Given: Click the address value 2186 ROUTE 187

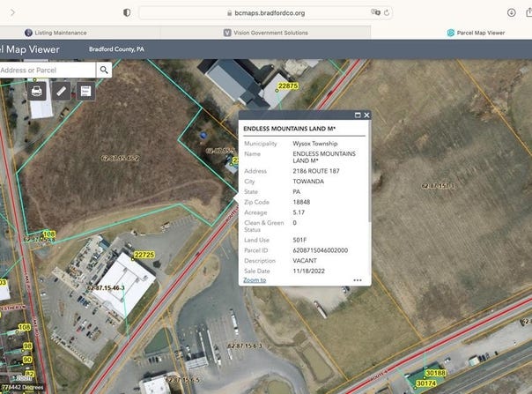Looking at the screenshot, I should 316,171.
